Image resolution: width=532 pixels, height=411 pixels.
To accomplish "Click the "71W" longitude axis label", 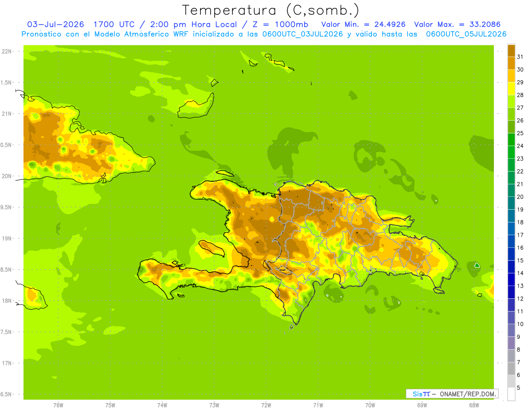I will coord(318,405).
